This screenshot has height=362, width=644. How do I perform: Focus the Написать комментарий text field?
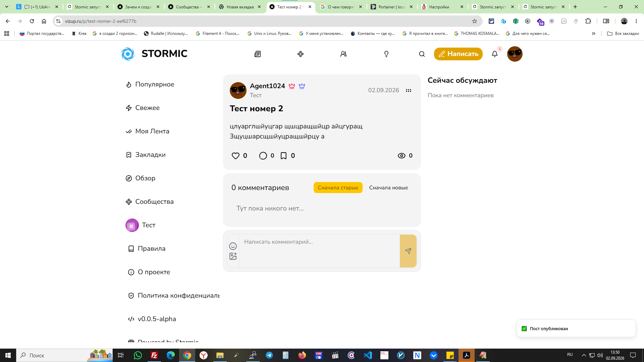point(319,251)
